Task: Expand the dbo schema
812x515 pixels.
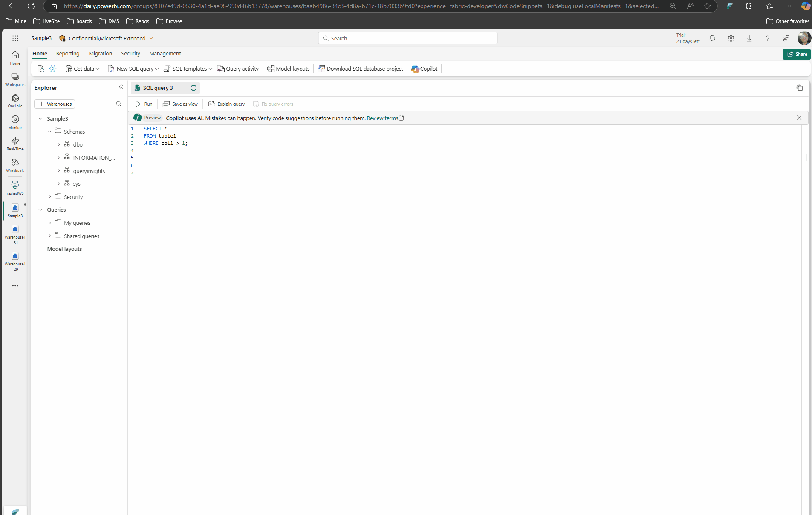Action: (x=59, y=145)
